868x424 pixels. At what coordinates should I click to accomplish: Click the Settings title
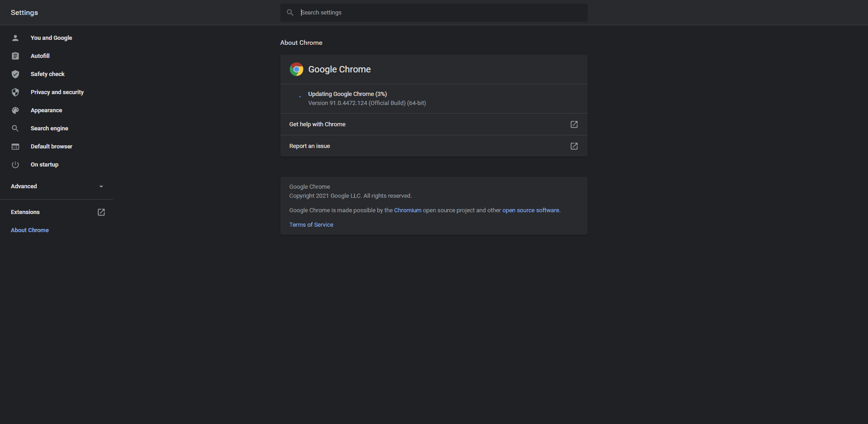pyautogui.click(x=24, y=13)
